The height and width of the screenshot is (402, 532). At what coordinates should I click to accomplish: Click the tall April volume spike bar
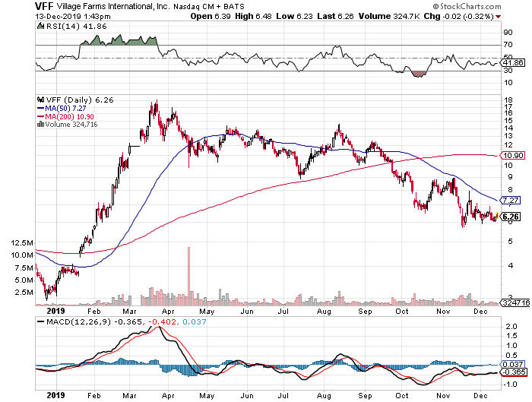(x=189, y=276)
